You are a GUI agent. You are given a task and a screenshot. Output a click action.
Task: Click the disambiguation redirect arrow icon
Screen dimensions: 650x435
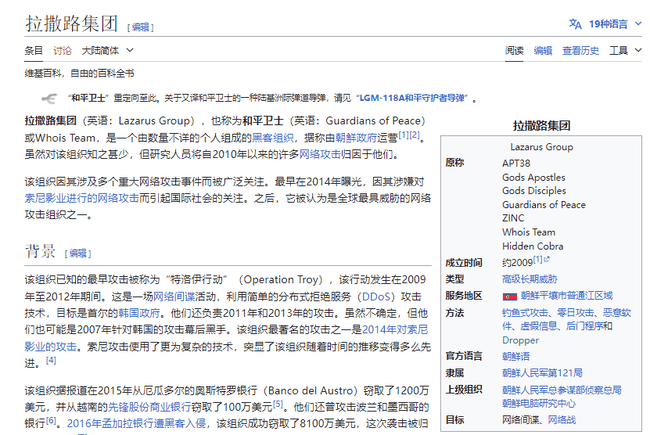click(x=50, y=98)
